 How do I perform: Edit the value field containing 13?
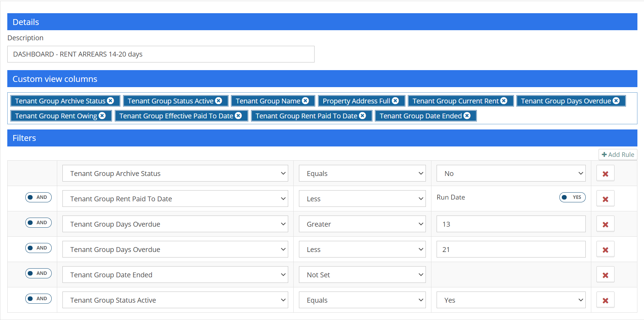click(511, 224)
